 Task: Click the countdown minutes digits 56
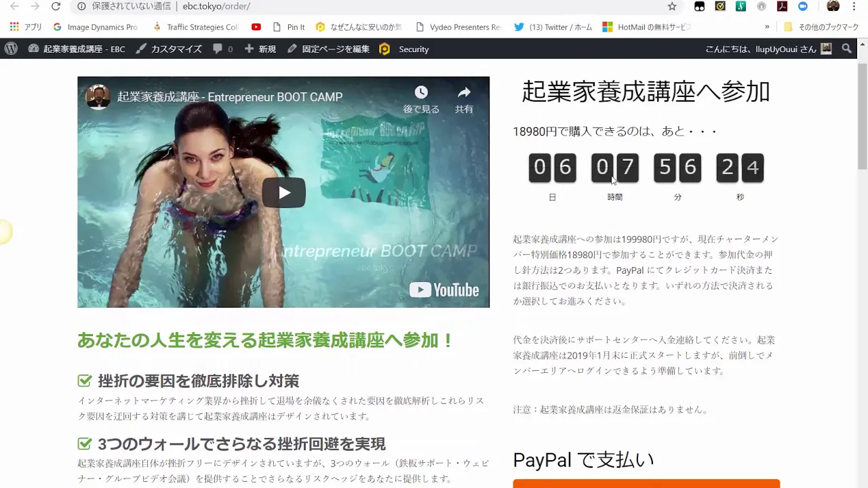(677, 167)
